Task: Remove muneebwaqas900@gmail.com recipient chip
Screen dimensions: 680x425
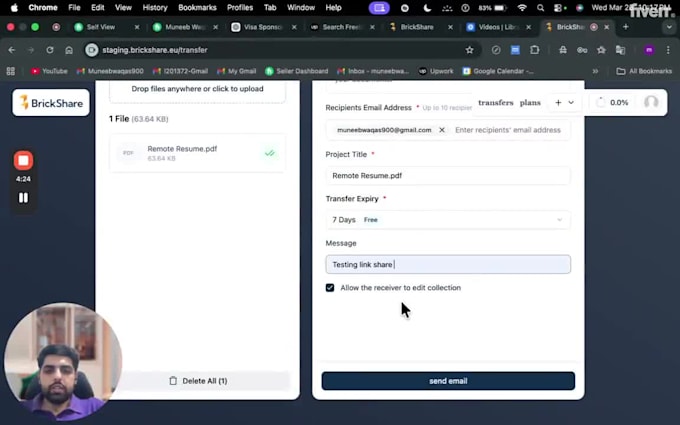Action: click(441, 130)
